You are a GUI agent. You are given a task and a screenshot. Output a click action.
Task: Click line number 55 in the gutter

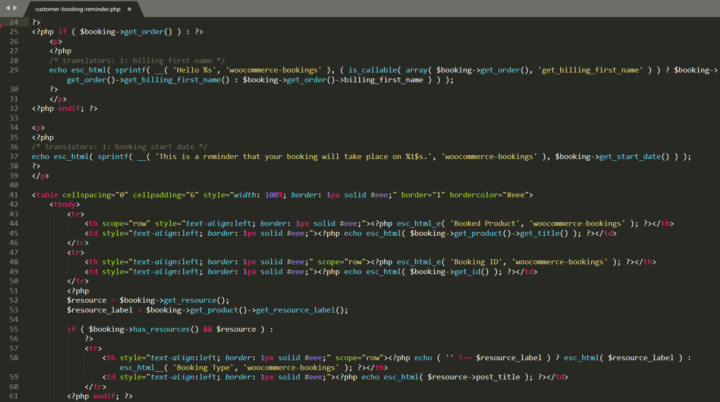(x=14, y=329)
